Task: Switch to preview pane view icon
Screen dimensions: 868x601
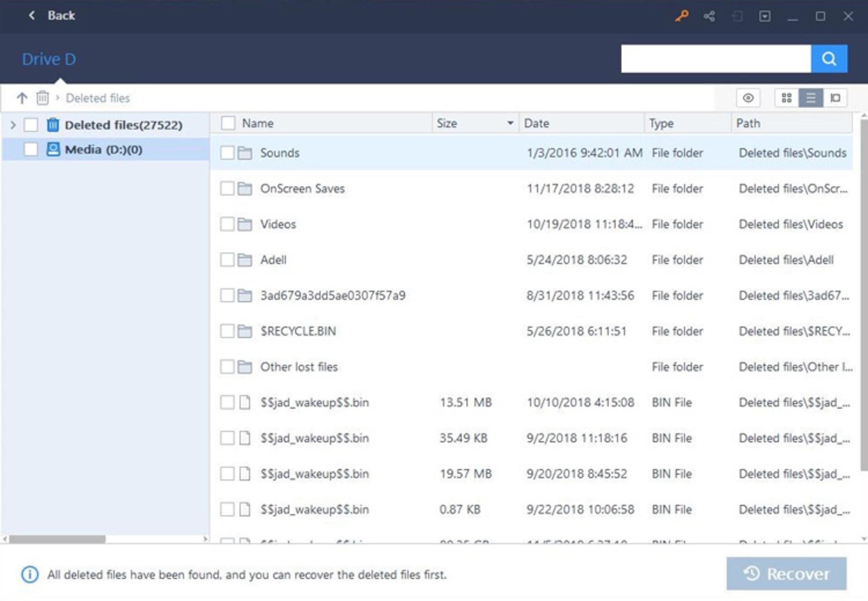Action: [835, 98]
